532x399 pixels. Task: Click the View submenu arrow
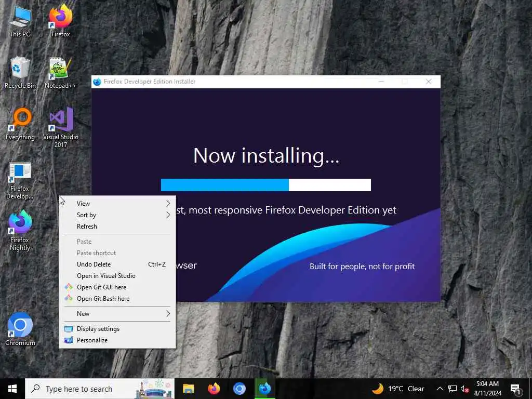(168, 204)
